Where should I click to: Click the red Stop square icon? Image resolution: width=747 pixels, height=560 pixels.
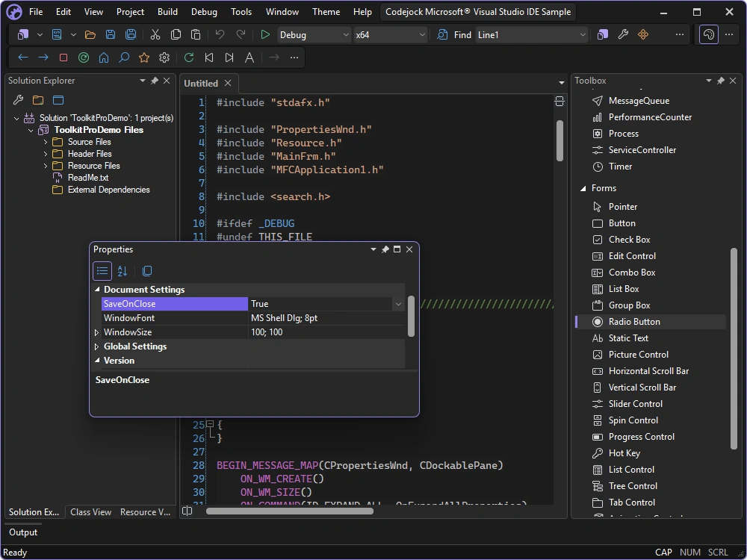(x=63, y=57)
